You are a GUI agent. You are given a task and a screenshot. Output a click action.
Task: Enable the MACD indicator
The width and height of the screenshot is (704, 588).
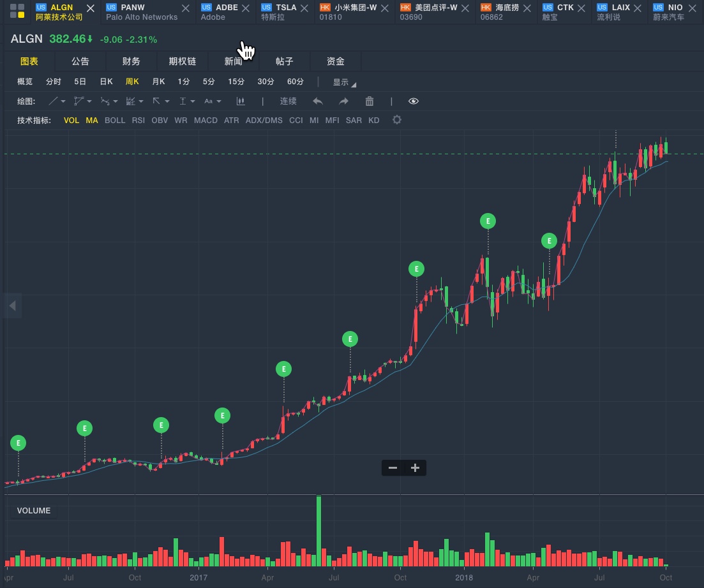pyautogui.click(x=206, y=121)
